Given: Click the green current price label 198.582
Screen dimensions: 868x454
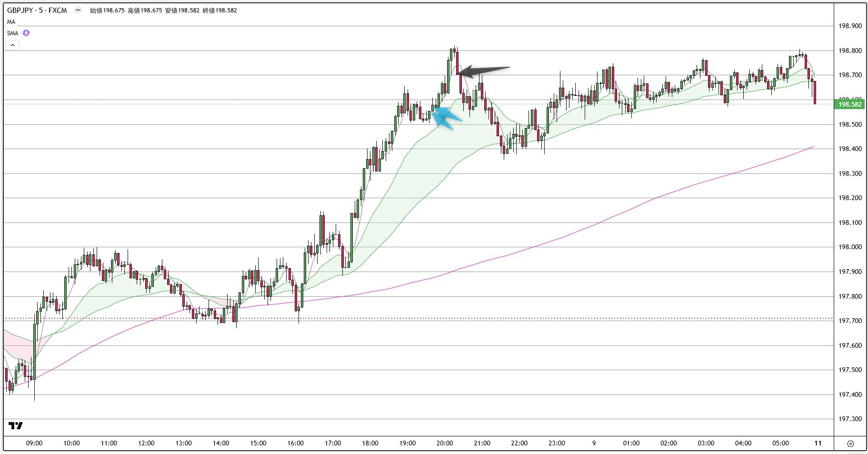Looking at the screenshot, I should (x=850, y=104).
